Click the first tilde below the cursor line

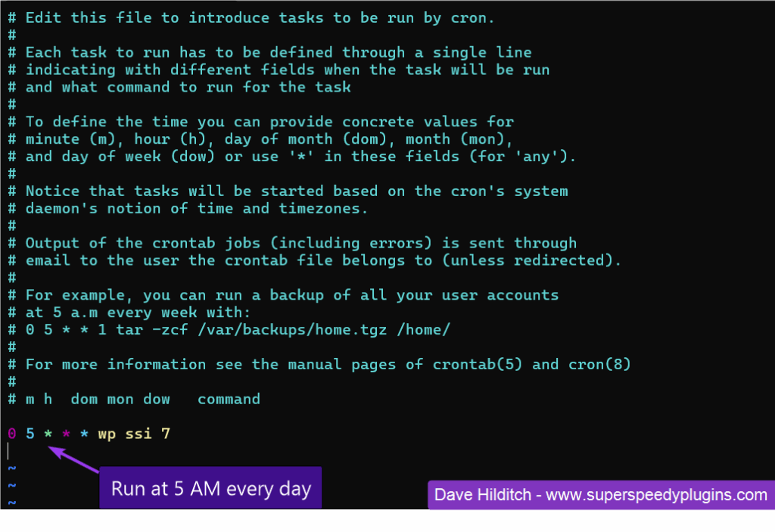click(x=11, y=468)
